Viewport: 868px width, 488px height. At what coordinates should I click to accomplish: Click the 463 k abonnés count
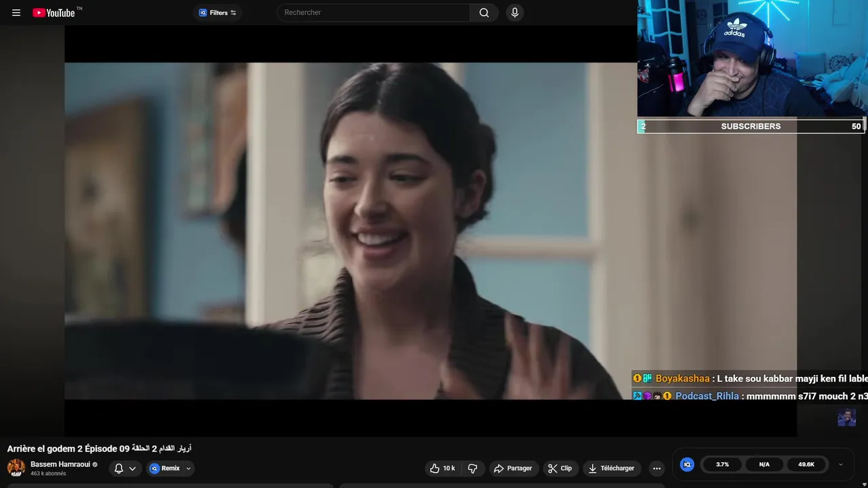48,474
